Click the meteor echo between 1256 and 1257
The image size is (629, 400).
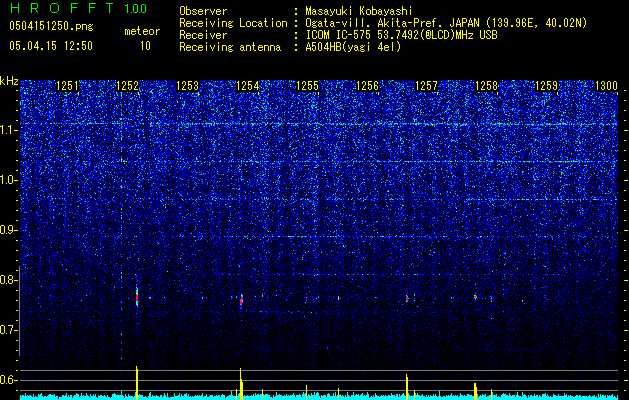pyautogui.click(x=407, y=298)
